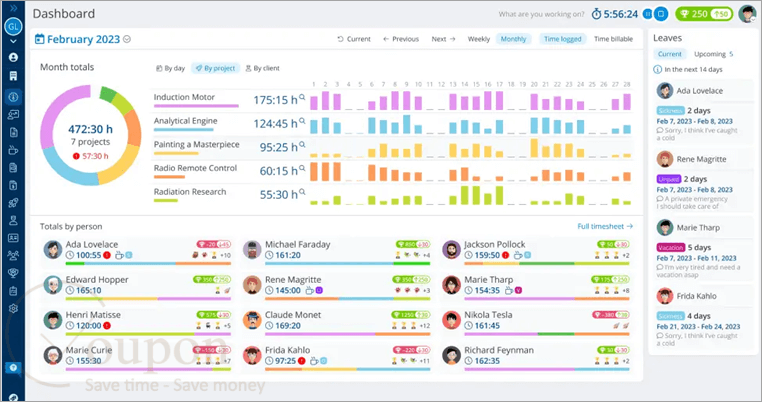This screenshot has width=762, height=402.
Task: Click the stopwatch timer icon
Action: (596, 14)
